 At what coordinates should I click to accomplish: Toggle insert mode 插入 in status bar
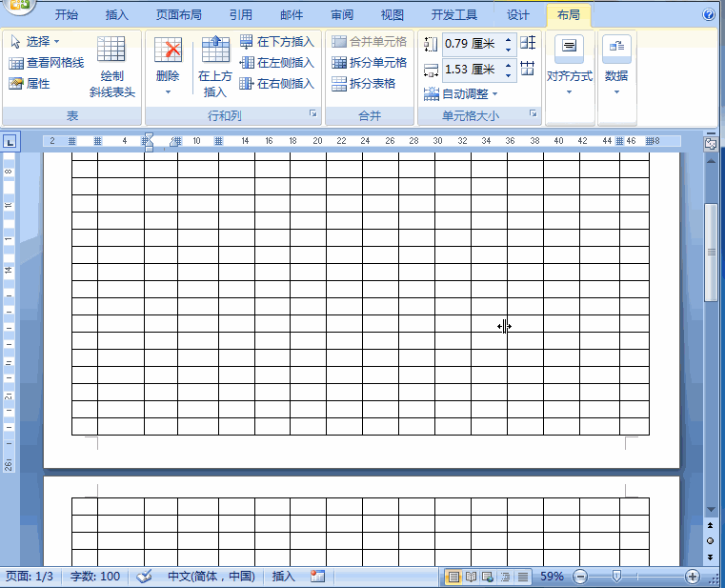pos(284,577)
